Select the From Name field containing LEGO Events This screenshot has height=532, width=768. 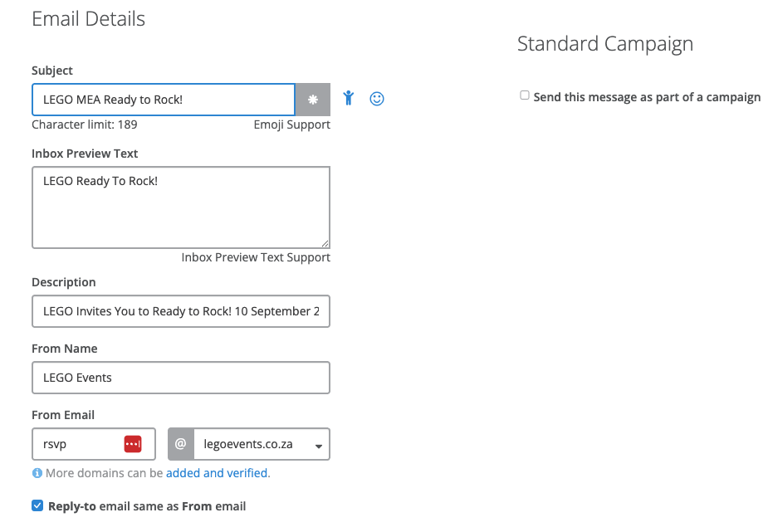point(180,378)
